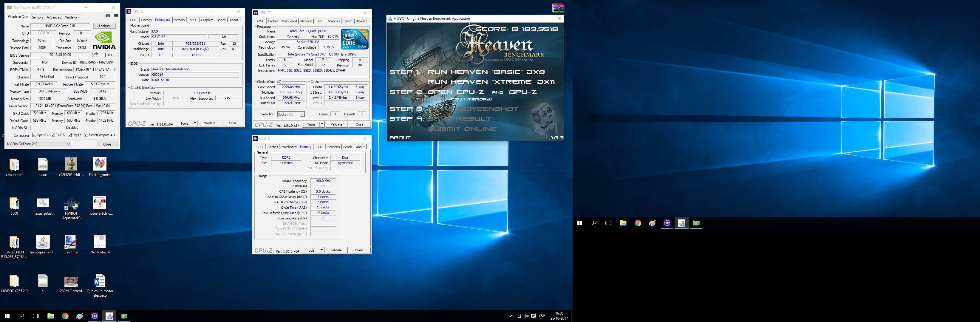Click the volume icon in system tray

526,316
